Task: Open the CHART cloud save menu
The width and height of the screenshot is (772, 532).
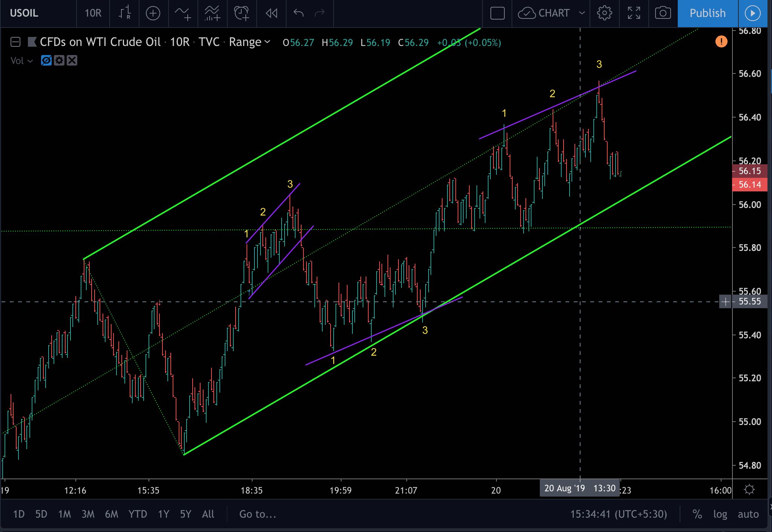Action: (544, 14)
